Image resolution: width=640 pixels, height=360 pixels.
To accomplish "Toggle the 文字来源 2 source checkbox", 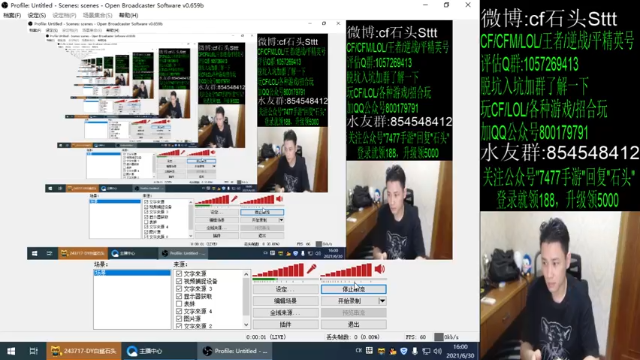I will (x=179, y=326).
